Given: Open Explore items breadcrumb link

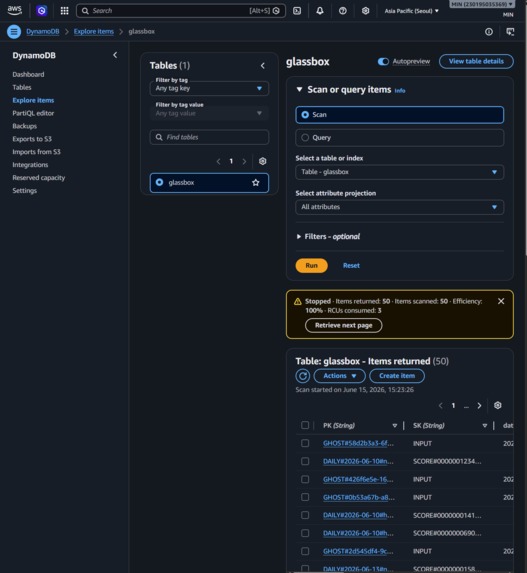Looking at the screenshot, I should (94, 32).
